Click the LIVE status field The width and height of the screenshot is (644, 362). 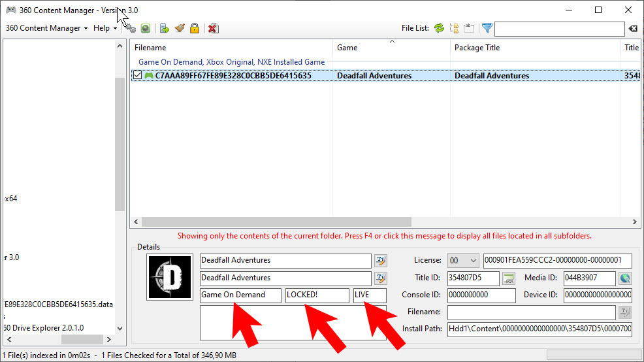(370, 295)
